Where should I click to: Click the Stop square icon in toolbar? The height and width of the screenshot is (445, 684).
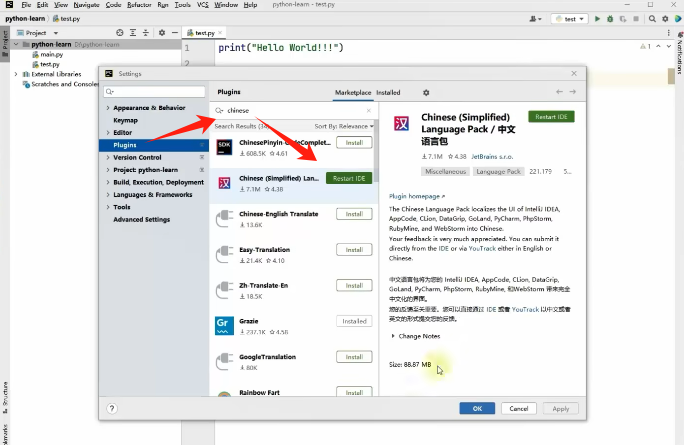pyautogui.click(x=636, y=19)
